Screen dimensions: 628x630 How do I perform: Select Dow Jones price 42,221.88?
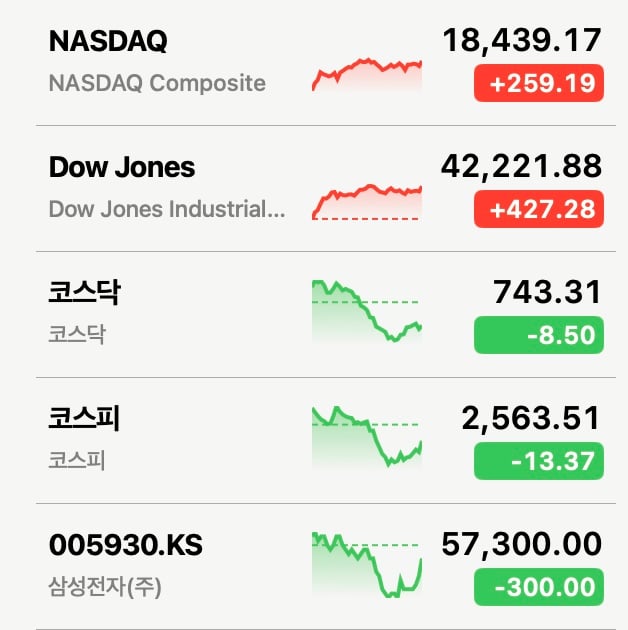coord(522,166)
